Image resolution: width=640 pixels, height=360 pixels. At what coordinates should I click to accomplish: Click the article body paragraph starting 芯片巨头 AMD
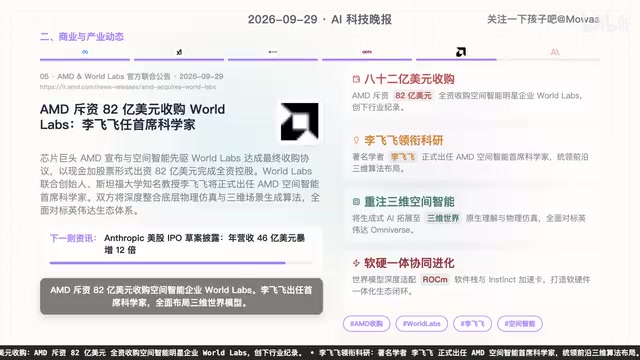pos(180,184)
